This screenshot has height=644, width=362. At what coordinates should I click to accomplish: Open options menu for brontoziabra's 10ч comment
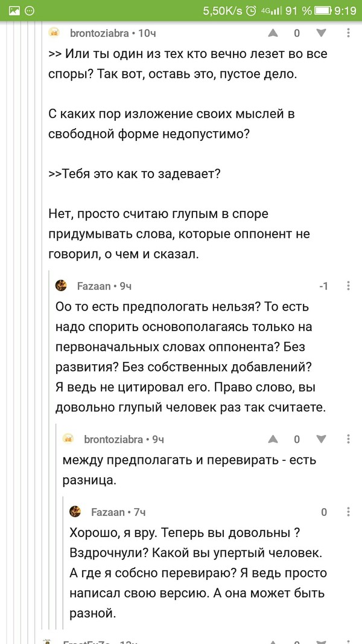348,33
